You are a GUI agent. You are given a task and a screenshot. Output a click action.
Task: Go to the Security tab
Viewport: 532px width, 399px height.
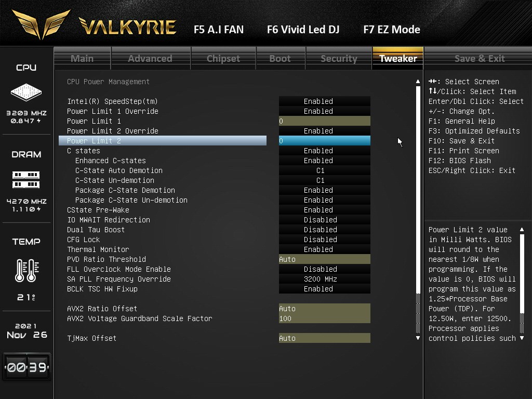coord(339,58)
